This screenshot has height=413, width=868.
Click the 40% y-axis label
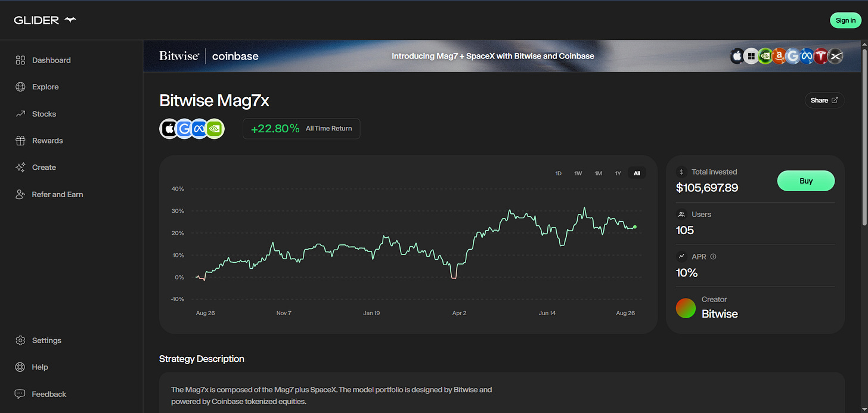pos(178,189)
